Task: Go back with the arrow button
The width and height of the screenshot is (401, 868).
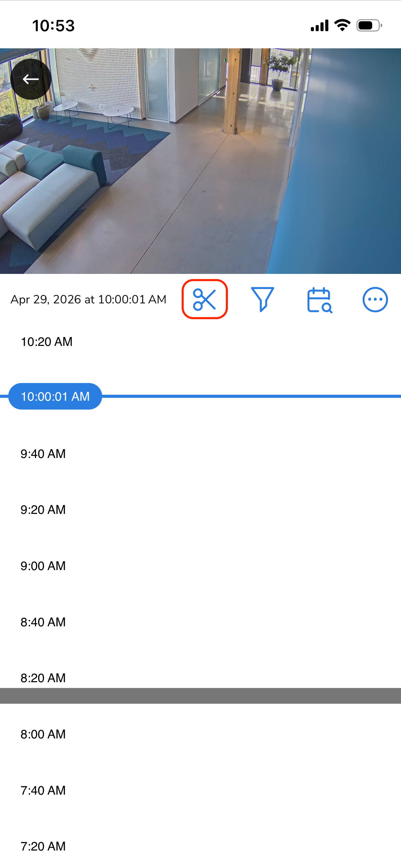Action: coord(31,79)
